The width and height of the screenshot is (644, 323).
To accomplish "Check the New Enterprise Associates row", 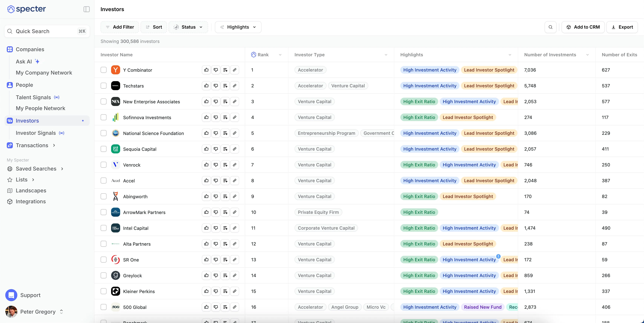I will 104,101.
